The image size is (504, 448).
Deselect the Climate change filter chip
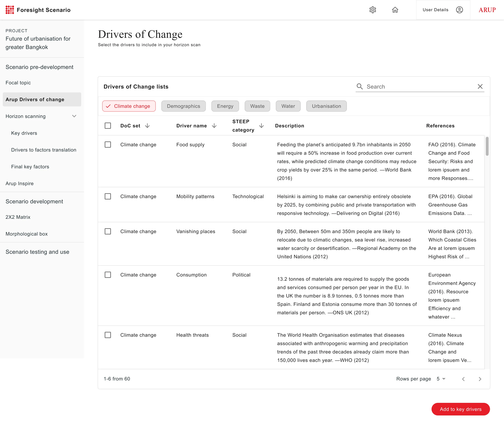pos(129,106)
